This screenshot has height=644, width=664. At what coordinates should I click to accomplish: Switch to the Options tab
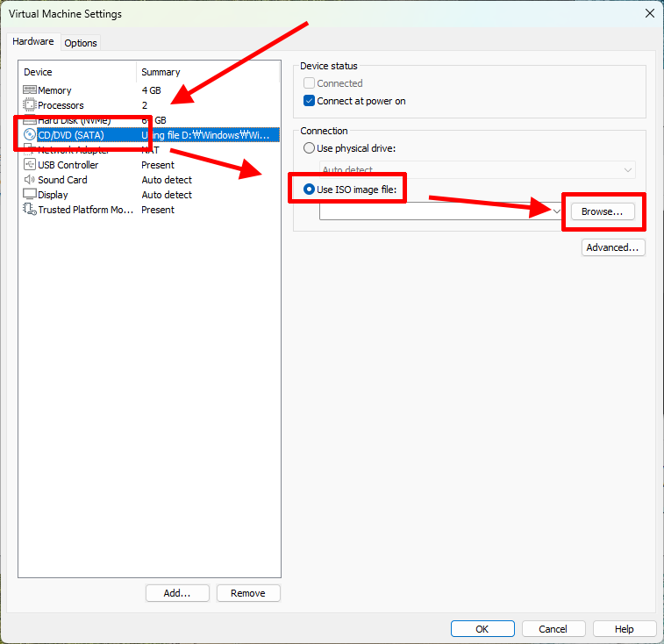(81, 43)
